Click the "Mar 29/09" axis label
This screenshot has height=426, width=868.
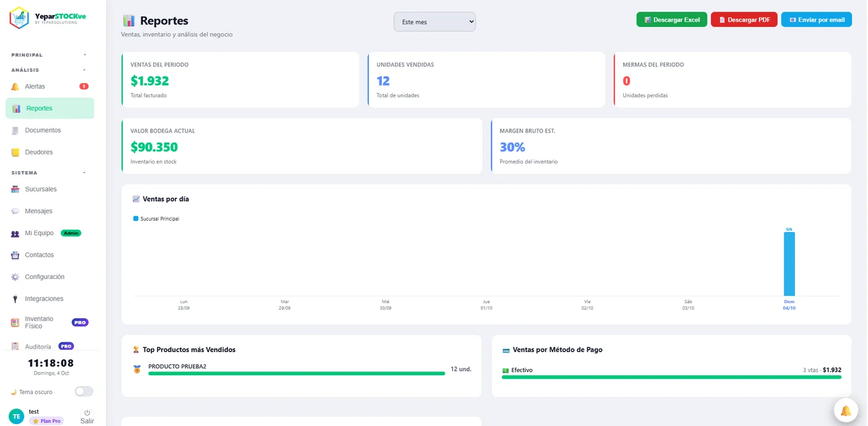[x=285, y=304]
